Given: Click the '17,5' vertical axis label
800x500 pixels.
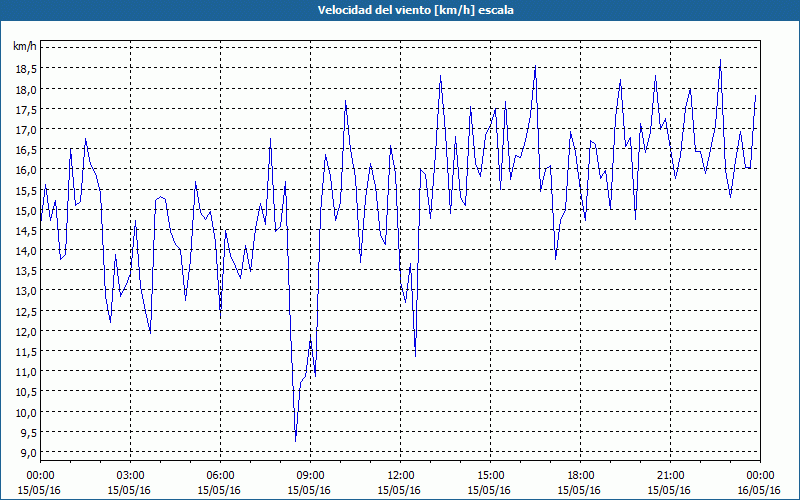Looking at the screenshot, I should (x=27, y=110).
